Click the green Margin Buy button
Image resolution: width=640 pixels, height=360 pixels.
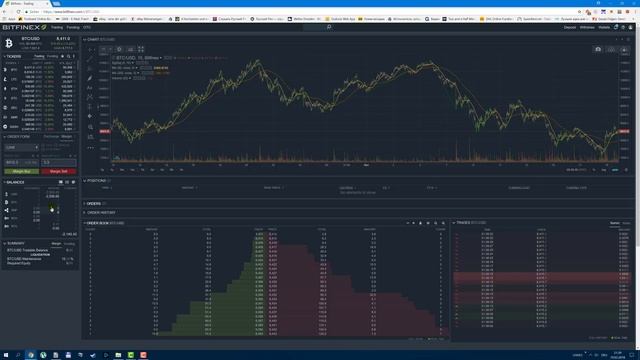pyautogui.click(x=22, y=171)
